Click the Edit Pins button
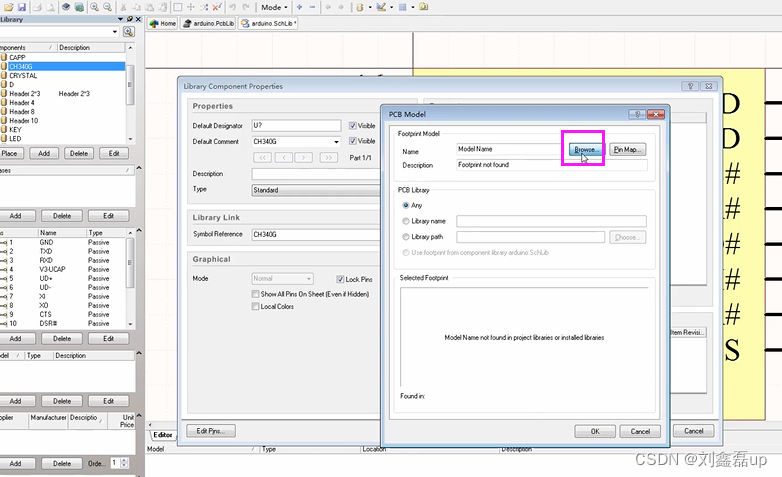The image size is (782, 477). (x=210, y=431)
